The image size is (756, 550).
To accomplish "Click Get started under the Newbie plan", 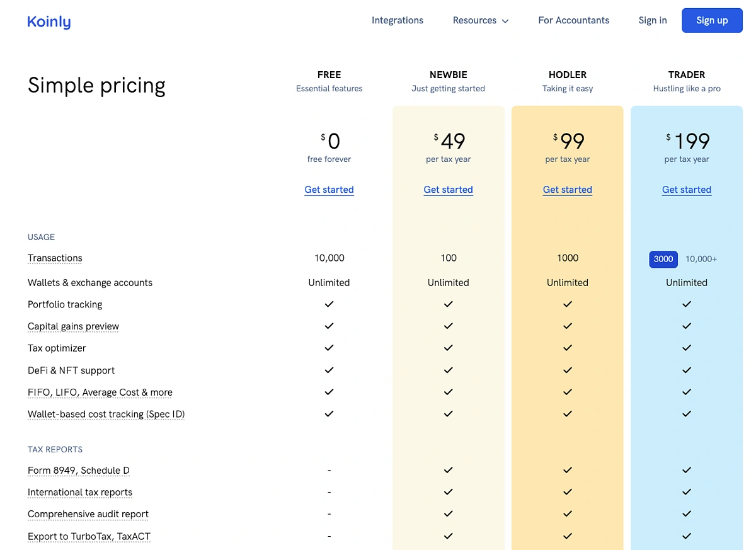I will tap(448, 190).
